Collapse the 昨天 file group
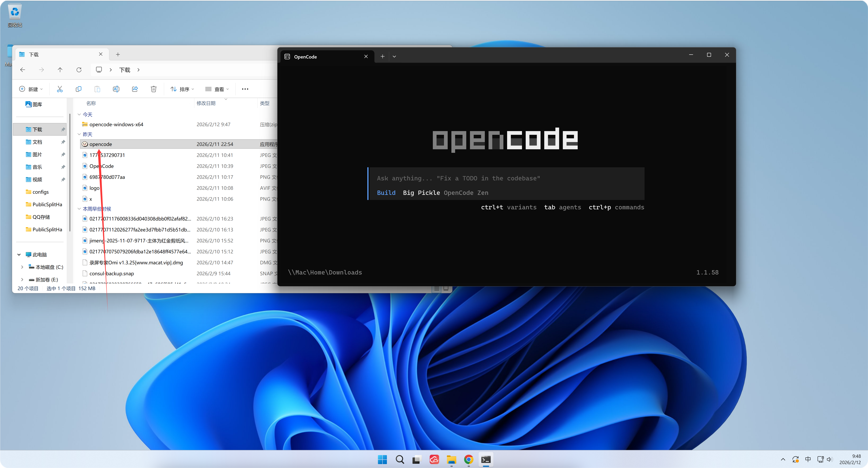Image resolution: width=868 pixels, height=468 pixels. [79, 134]
